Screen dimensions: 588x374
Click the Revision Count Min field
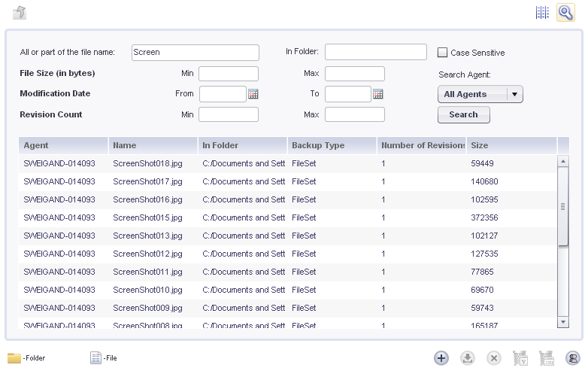(x=229, y=114)
